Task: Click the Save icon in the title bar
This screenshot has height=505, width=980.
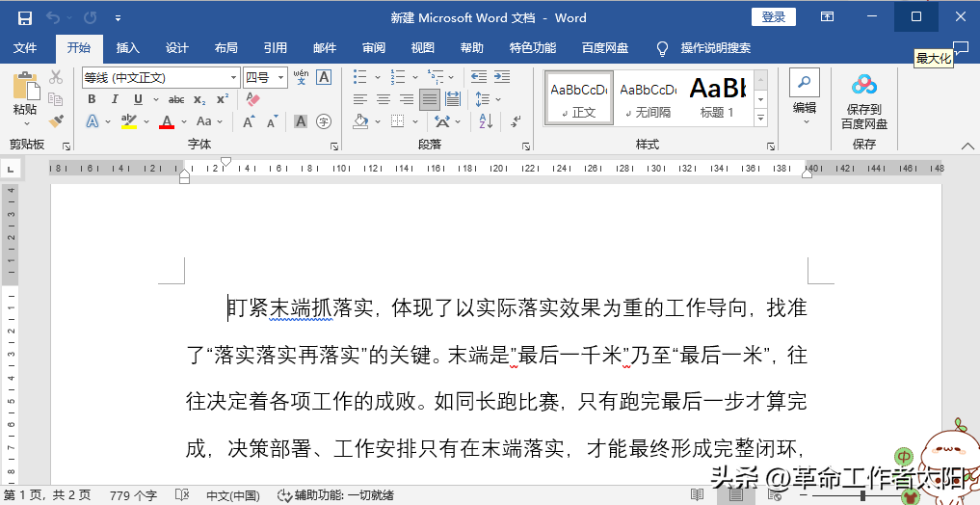Action: pos(24,18)
